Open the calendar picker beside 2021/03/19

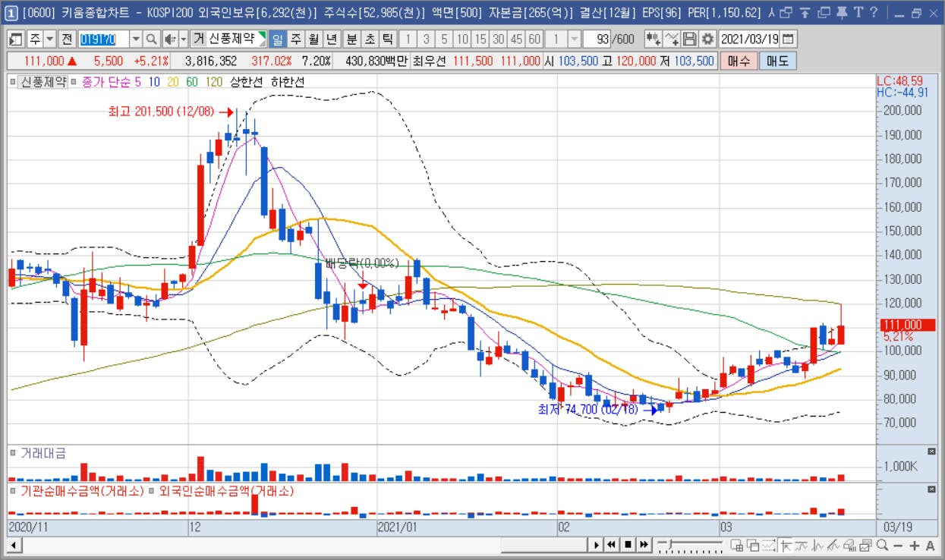(x=789, y=39)
